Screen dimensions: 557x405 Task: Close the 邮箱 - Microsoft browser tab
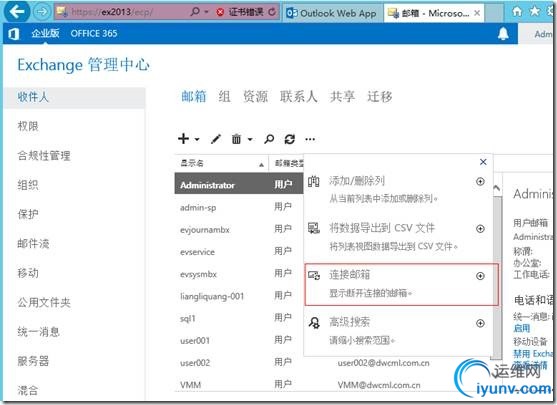click(477, 13)
